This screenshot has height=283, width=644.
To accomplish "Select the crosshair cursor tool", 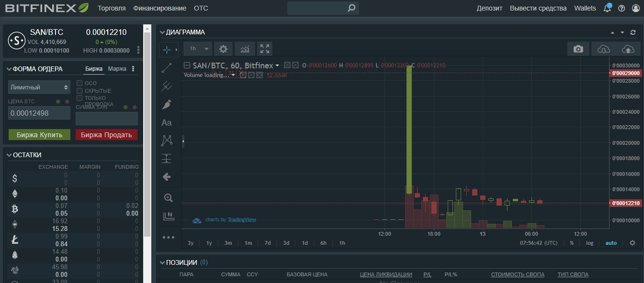I will click(x=166, y=49).
